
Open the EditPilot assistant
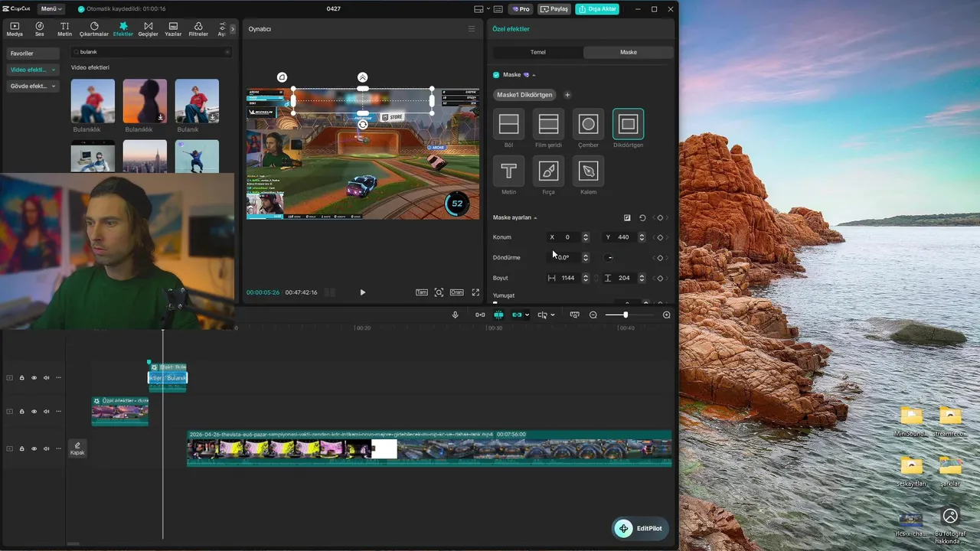(641, 528)
